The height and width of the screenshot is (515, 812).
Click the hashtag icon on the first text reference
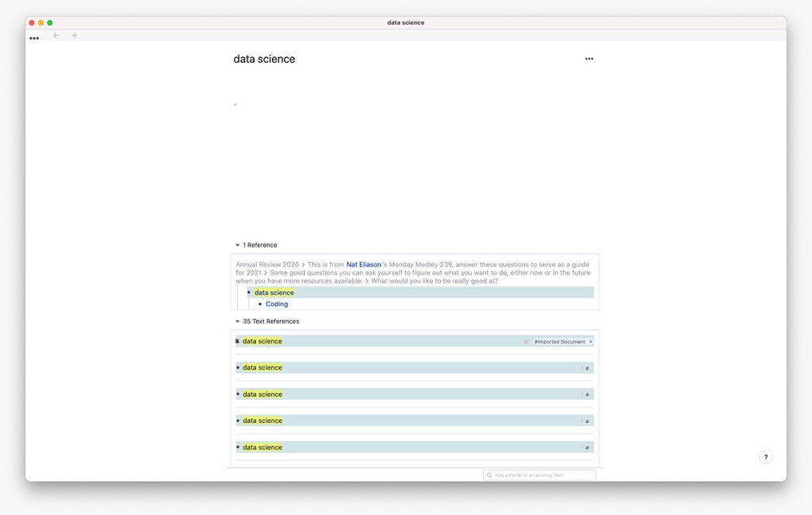coord(585,367)
